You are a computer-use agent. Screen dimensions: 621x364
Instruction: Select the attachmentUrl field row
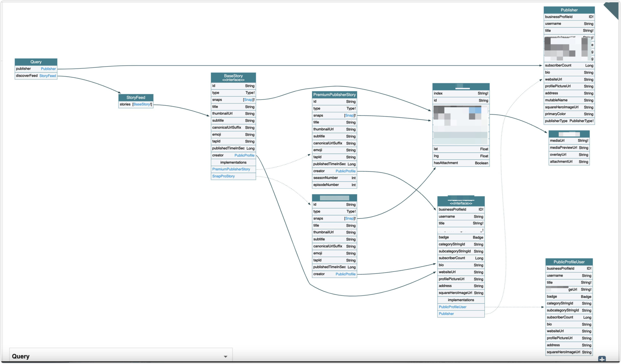click(x=569, y=162)
